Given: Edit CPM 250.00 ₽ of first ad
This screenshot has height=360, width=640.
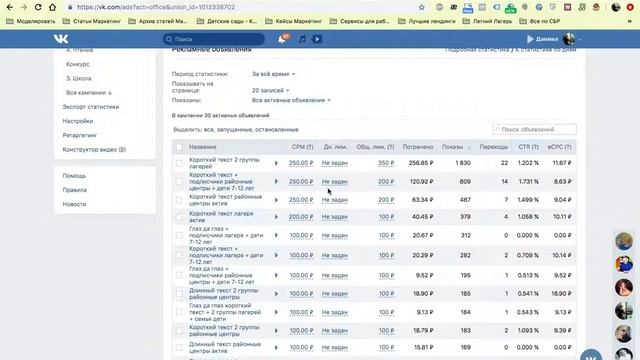Looking at the screenshot, I should pos(301,163).
